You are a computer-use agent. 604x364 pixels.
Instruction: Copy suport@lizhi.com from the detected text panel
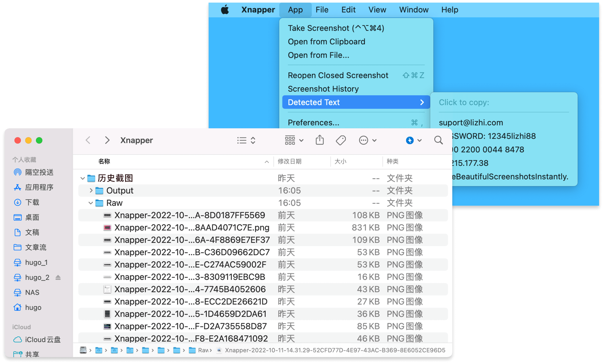point(471,122)
